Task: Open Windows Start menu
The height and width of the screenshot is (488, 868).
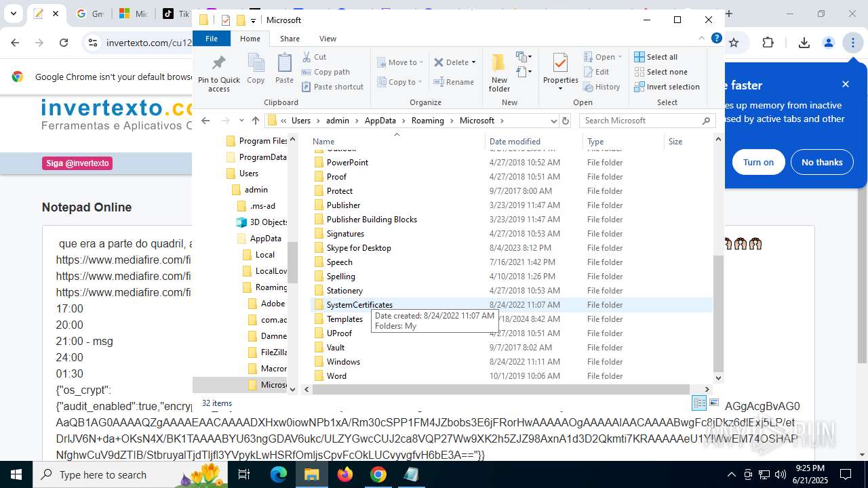Action: pyautogui.click(x=16, y=474)
